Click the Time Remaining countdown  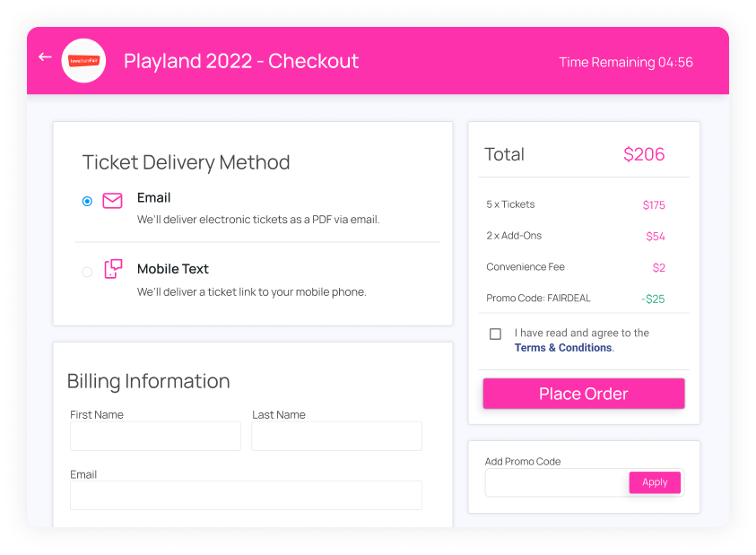tap(626, 62)
